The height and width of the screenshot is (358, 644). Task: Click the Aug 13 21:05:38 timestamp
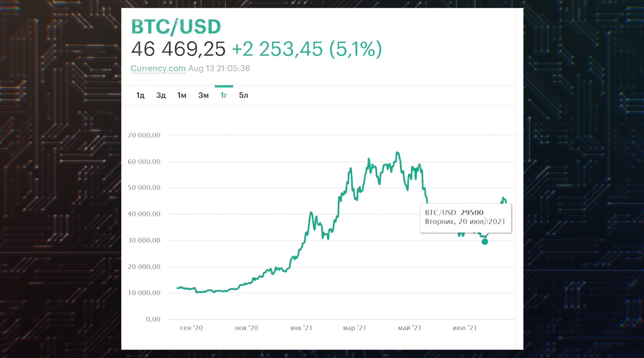(219, 68)
